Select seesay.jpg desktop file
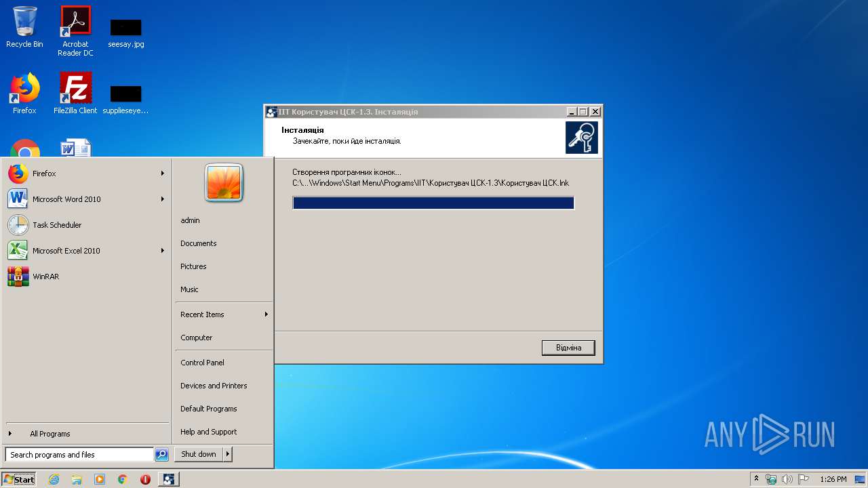 click(126, 33)
